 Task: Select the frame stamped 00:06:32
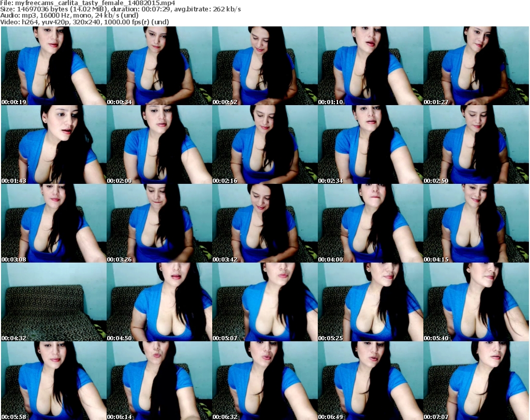pos(264,381)
